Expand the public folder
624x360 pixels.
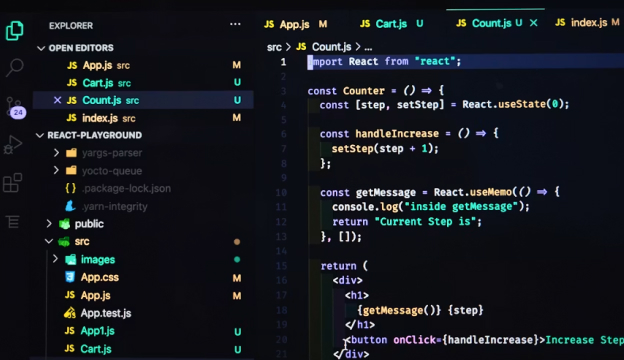[x=49, y=224]
